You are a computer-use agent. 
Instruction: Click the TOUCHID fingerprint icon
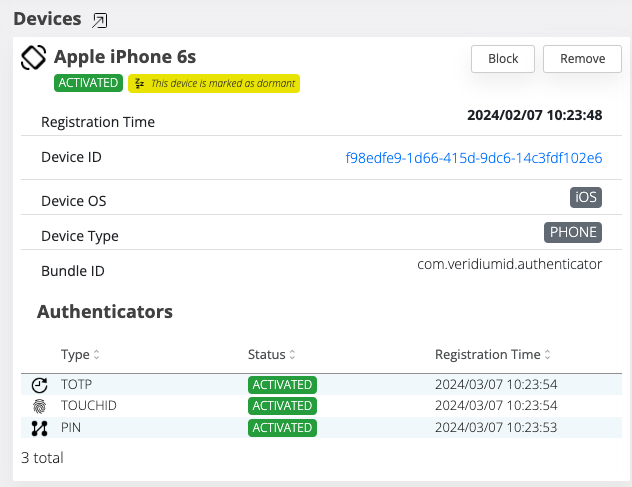(x=39, y=406)
